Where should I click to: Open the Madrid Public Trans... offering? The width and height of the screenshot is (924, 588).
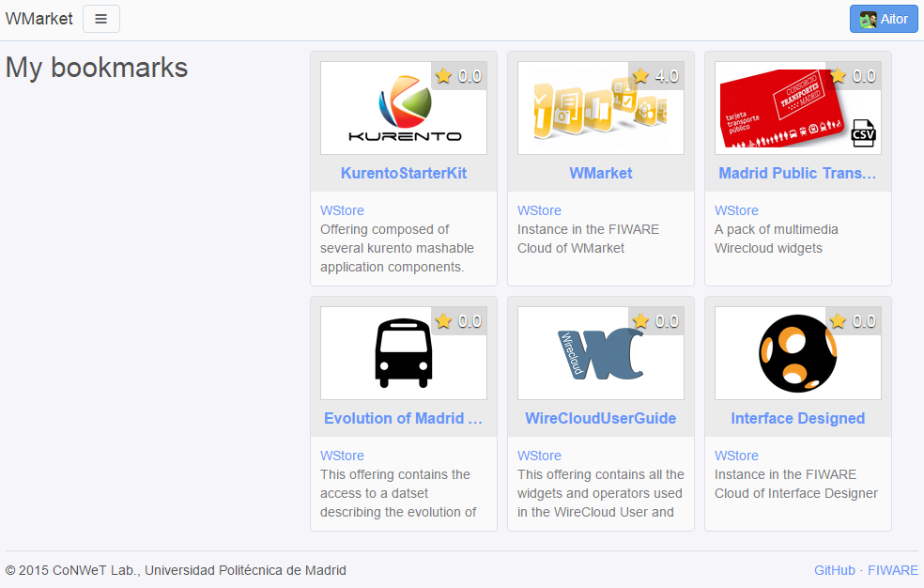click(797, 173)
